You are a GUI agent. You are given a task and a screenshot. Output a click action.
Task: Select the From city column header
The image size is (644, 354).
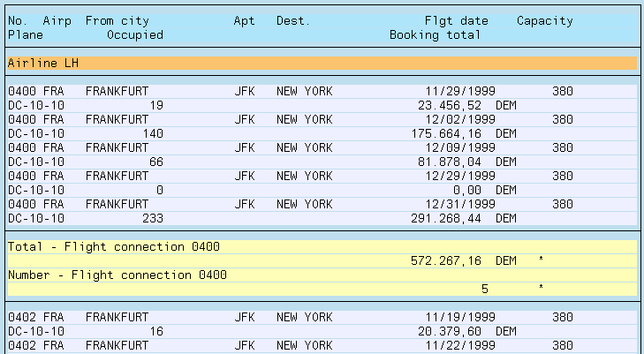tap(117, 20)
